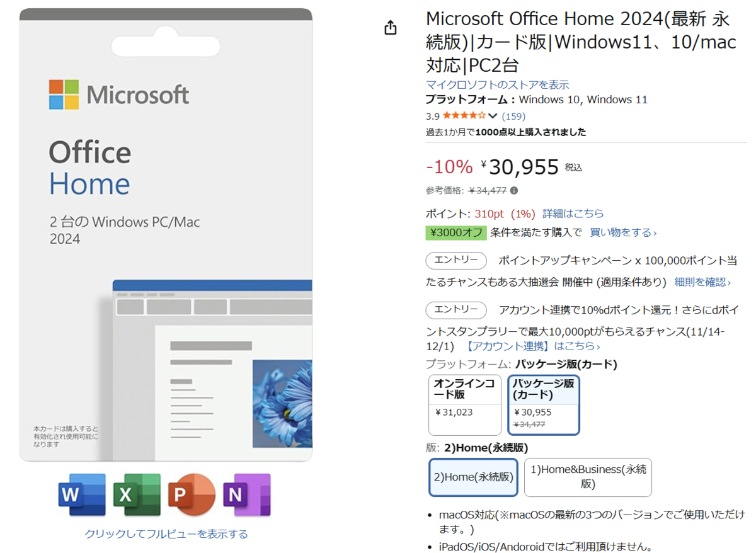Select the パッケージ版(カード) platform option
This screenshot has width=756, height=553.
543,404
